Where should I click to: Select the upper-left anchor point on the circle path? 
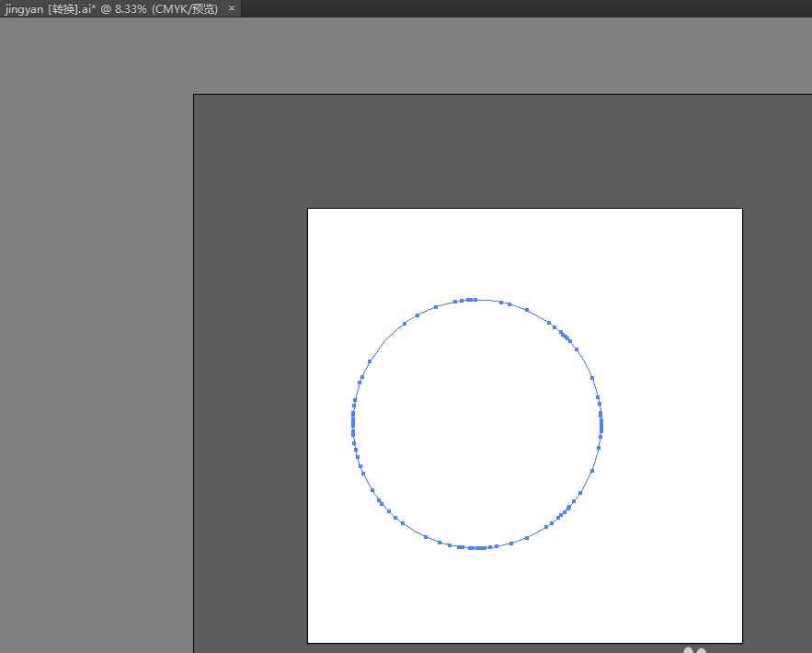[x=405, y=323]
